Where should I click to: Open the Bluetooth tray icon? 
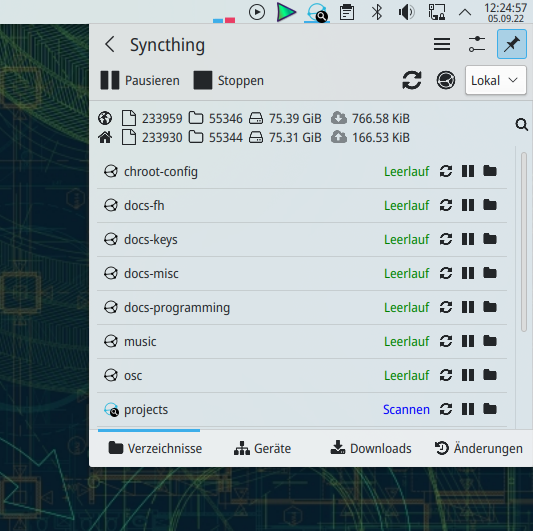click(x=377, y=13)
